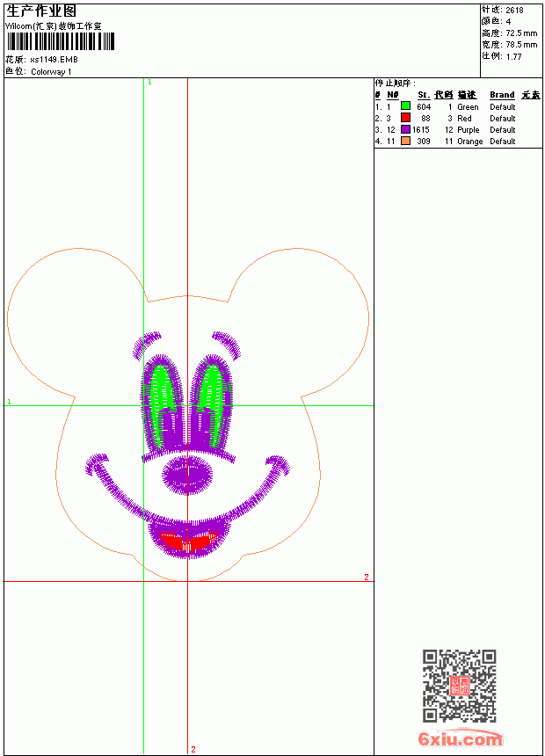The width and height of the screenshot is (545, 756).
Task: Click the red marker labeled 2 at bottom
Action: click(x=193, y=749)
